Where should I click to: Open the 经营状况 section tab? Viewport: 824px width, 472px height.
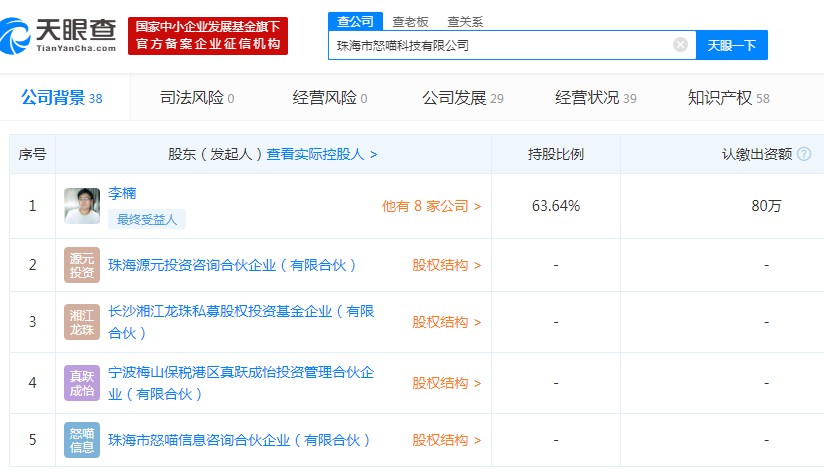point(596,98)
